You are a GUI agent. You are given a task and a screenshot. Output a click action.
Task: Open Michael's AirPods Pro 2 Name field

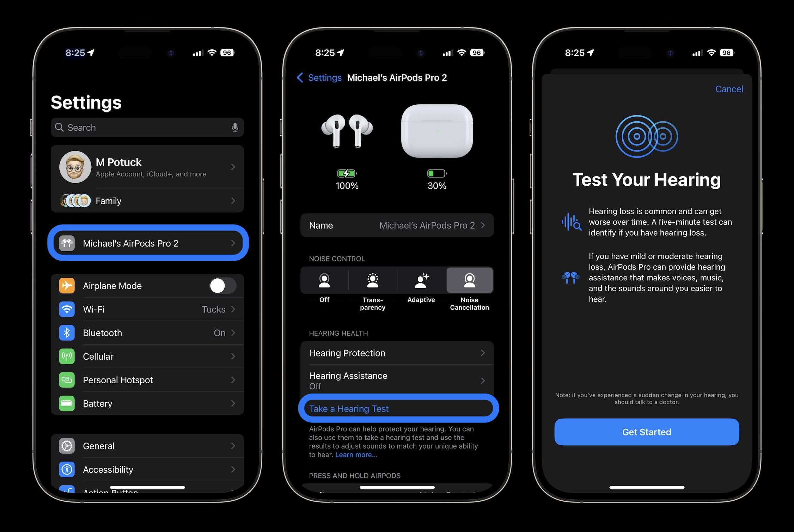click(x=397, y=224)
